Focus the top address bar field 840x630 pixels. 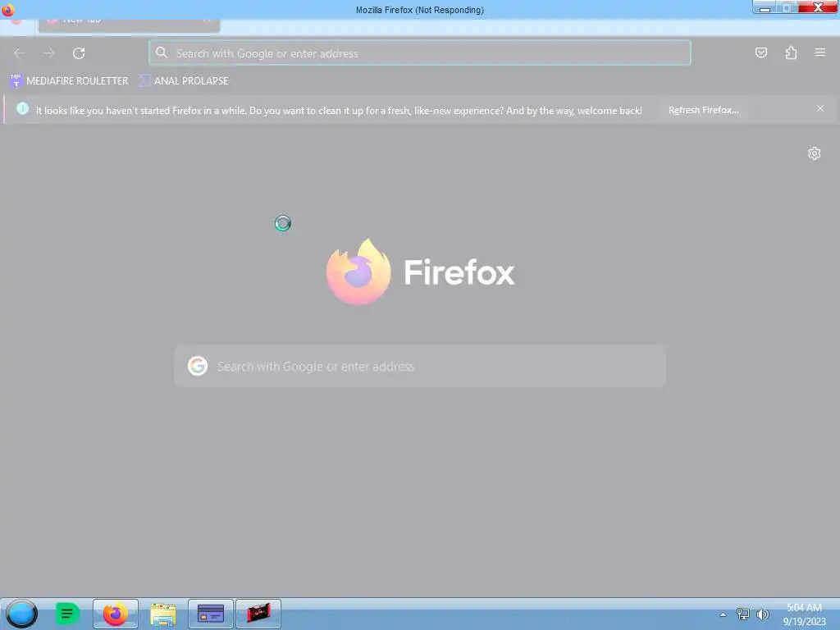[x=419, y=53]
